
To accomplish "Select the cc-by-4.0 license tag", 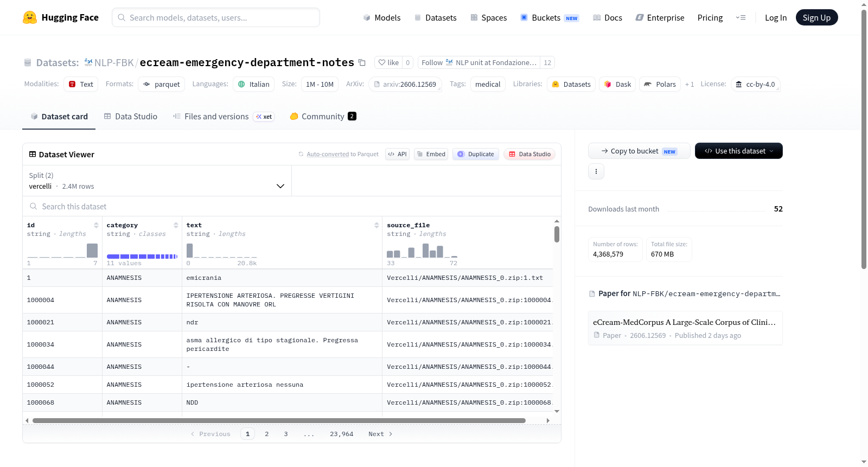I will [755, 84].
